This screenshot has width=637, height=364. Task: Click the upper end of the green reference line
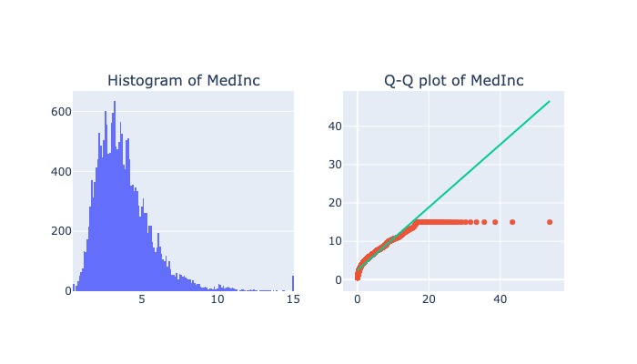point(550,101)
